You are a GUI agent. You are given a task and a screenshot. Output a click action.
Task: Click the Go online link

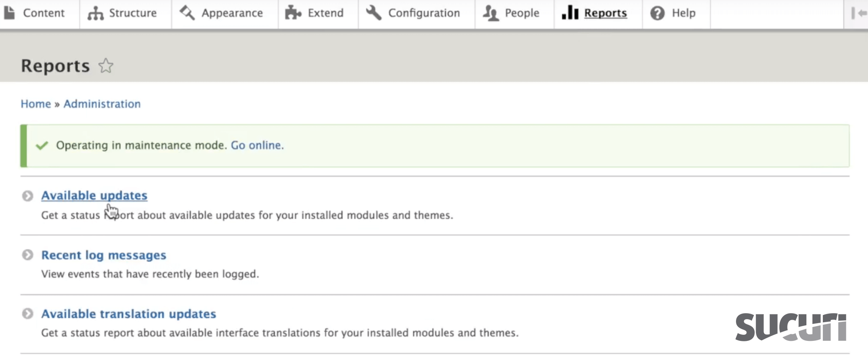257,145
